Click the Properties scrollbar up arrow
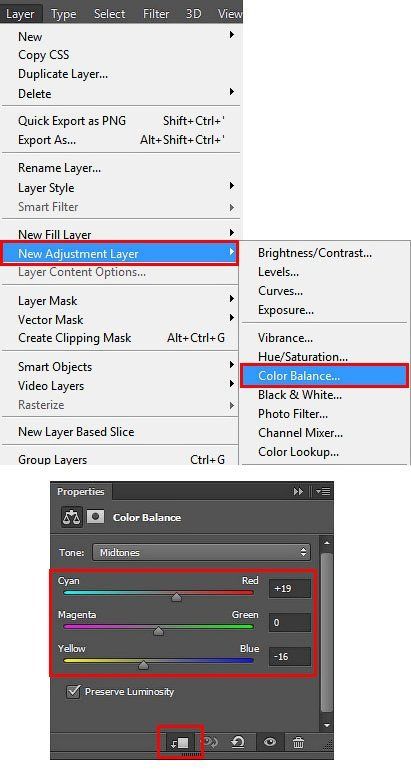This screenshot has width=411, height=772. (x=326, y=543)
